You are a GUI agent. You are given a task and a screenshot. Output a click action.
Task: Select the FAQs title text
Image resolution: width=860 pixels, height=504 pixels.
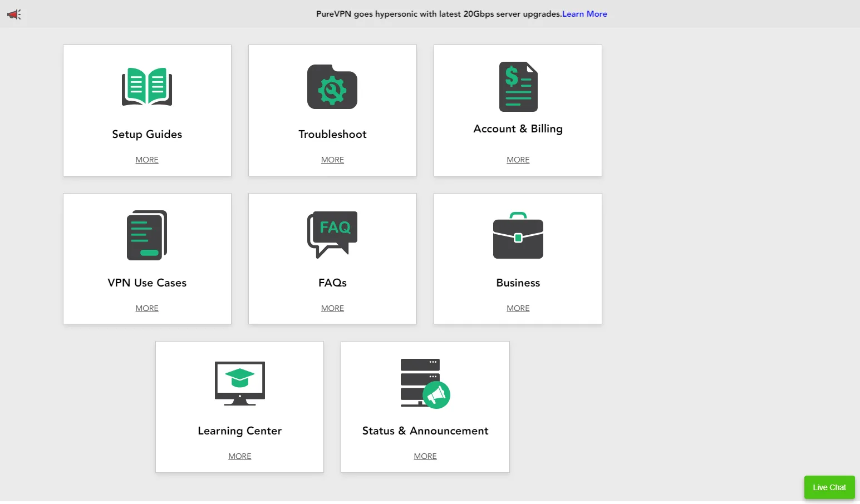tap(332, 283)
